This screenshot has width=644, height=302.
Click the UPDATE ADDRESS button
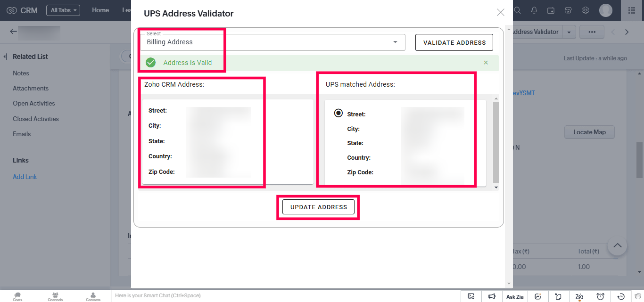319,207
